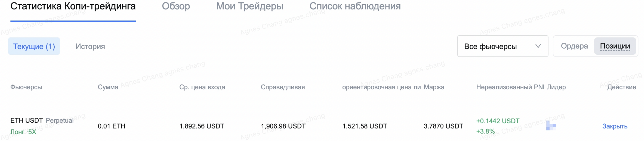Click the Лонг 5X leverage label
Screen dimensions: 644x141
(23, 132)
